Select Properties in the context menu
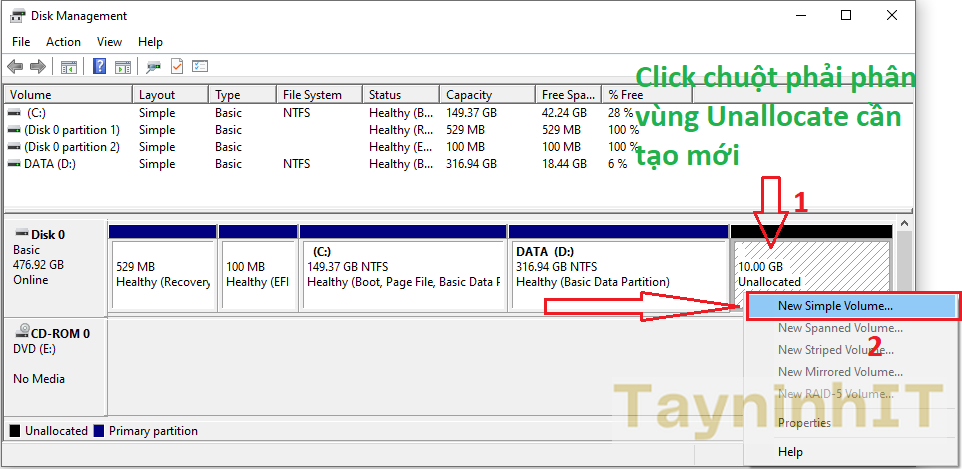 coord(804,423)
